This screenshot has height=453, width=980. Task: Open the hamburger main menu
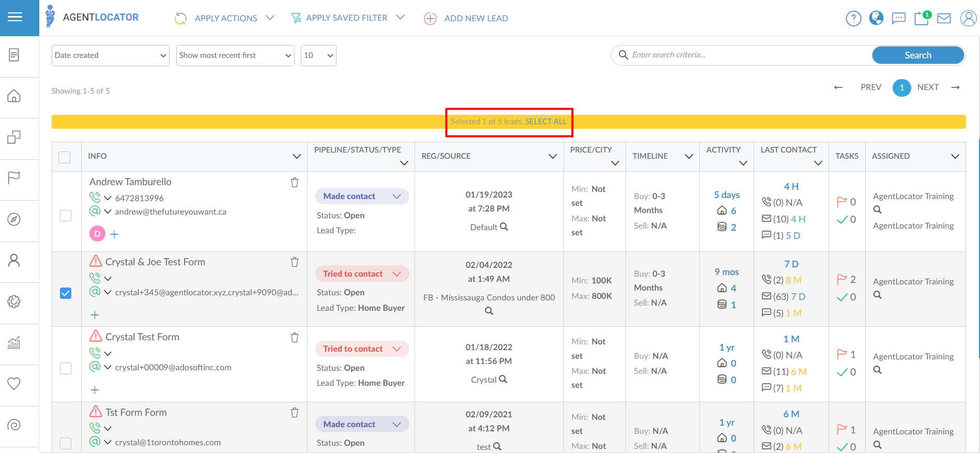15,18
